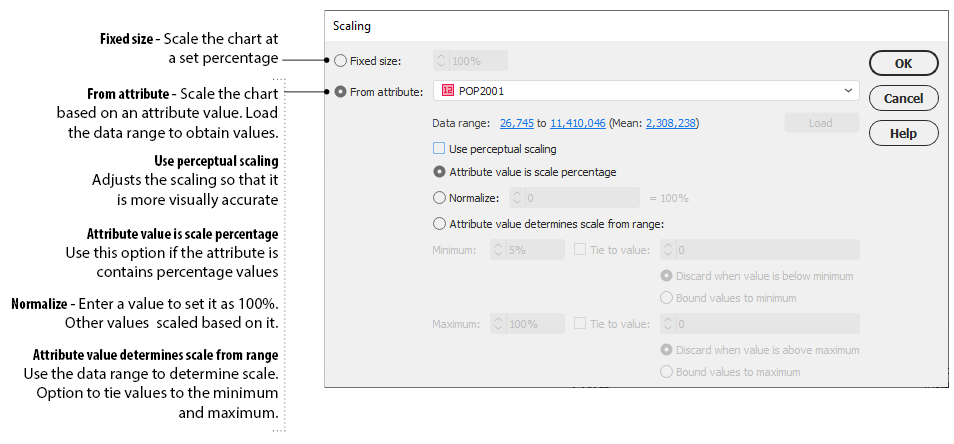
Task: Click the Fixed size percentage stepper
Action: pos(442,61)
